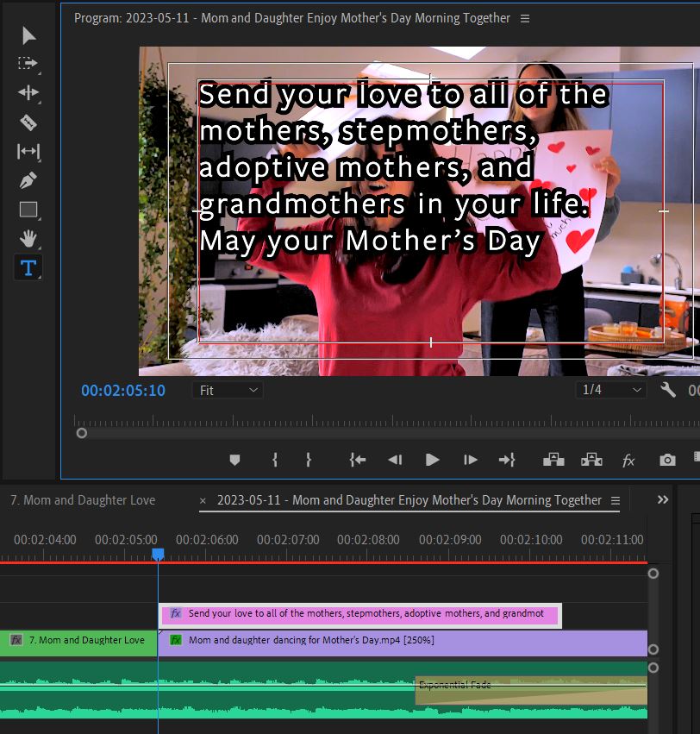Mark Out point
This screenshot has height=734, width=700.
point(309,461)
